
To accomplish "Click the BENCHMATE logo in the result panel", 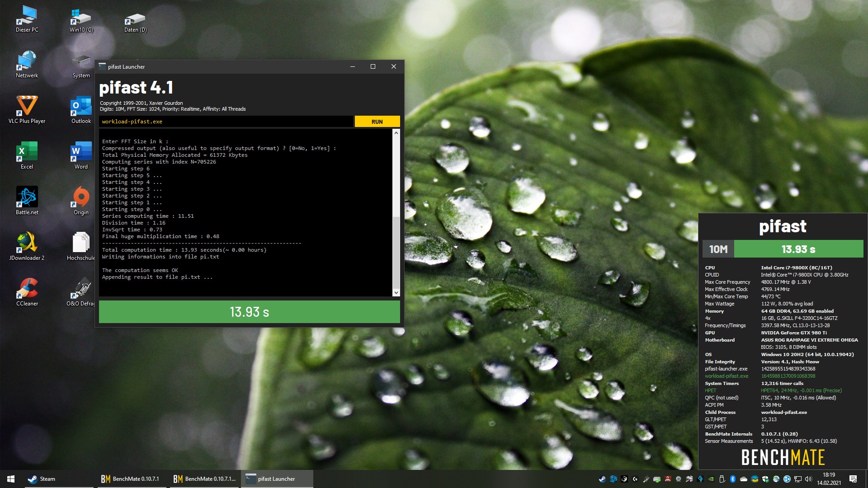I will 783,457.
